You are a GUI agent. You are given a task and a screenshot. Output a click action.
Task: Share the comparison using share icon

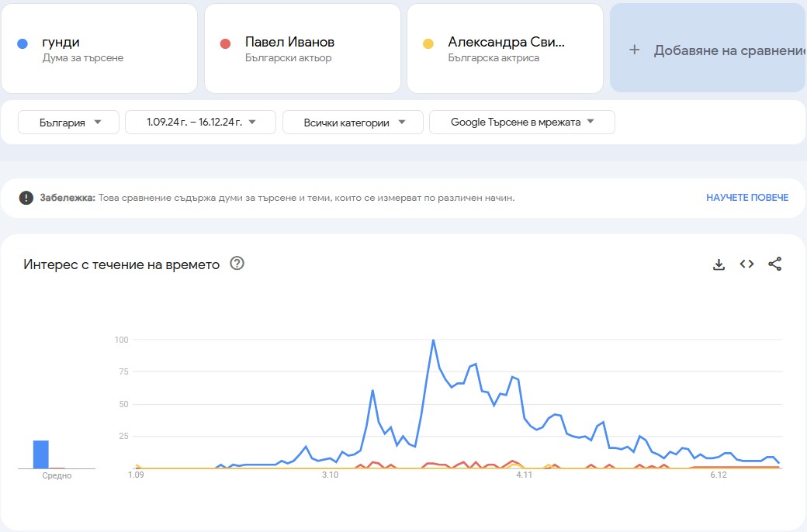point(774,264)
